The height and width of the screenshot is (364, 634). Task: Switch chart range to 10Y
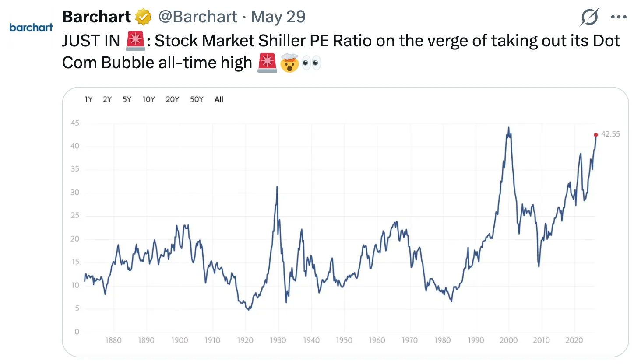(x=149, y=99)
